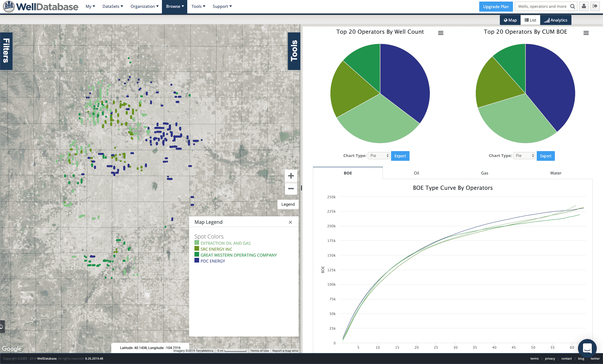Click the PDC ENERGY color swatch
The image size is (603, 364).
point(197,260)
